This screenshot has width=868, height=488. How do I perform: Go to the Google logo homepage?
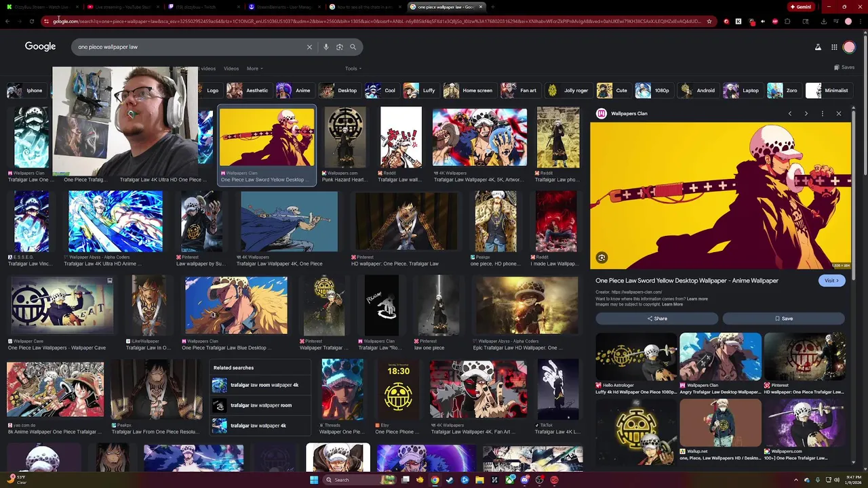click(x=40, y=46)
